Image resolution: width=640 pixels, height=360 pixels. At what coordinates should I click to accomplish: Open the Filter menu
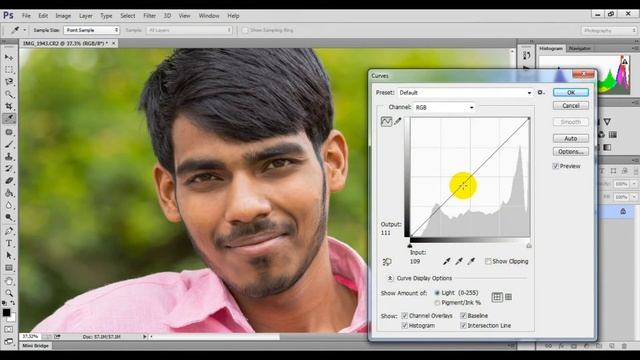pyautogui.click(x=149, y=16)
